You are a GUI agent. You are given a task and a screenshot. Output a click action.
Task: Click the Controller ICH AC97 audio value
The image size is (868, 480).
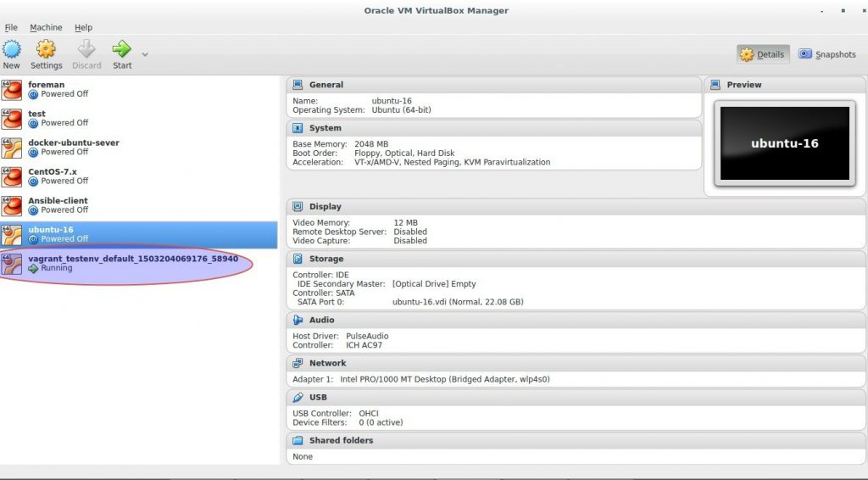point(364,345)
